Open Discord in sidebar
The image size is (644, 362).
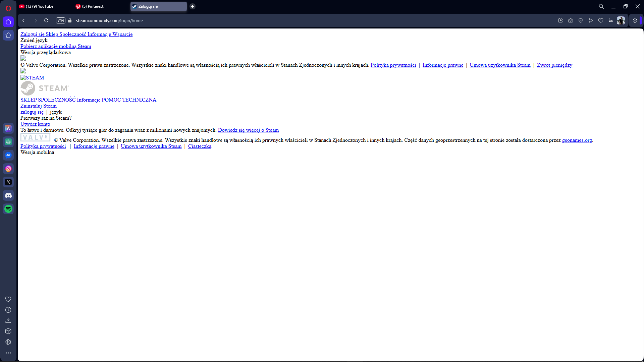pyautogui.click(x=8, y=195)
